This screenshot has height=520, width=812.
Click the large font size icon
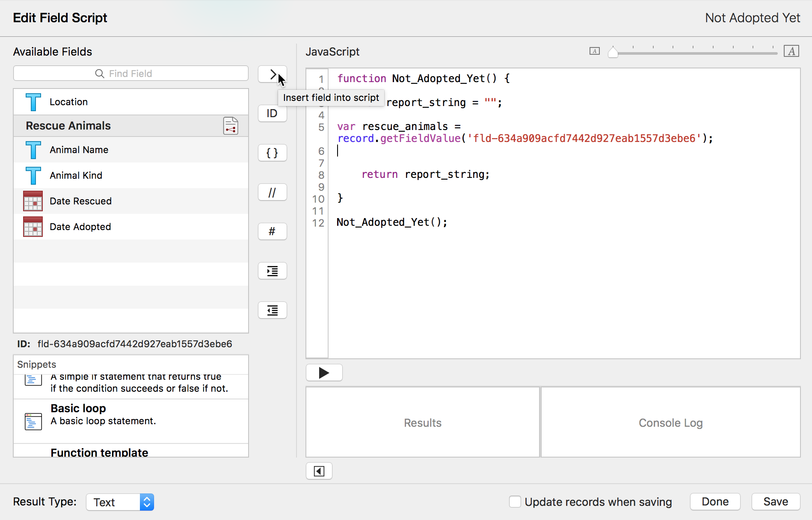point(791,51)
